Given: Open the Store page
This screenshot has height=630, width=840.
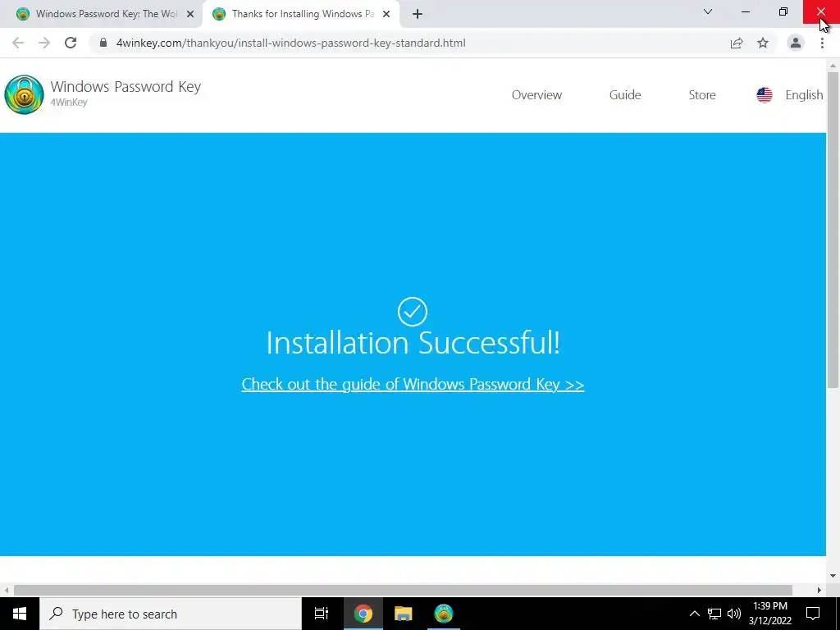Looking at the screenshot, I should pos(702,95).
